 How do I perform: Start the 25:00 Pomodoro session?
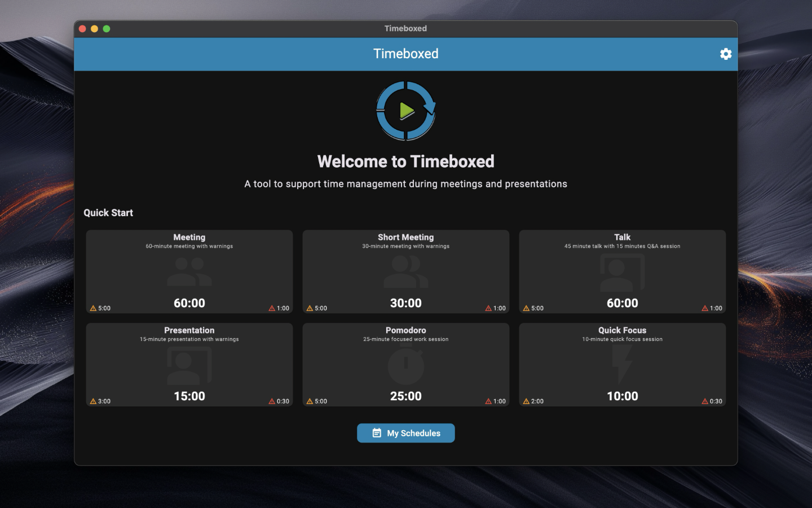coord(406,396)
